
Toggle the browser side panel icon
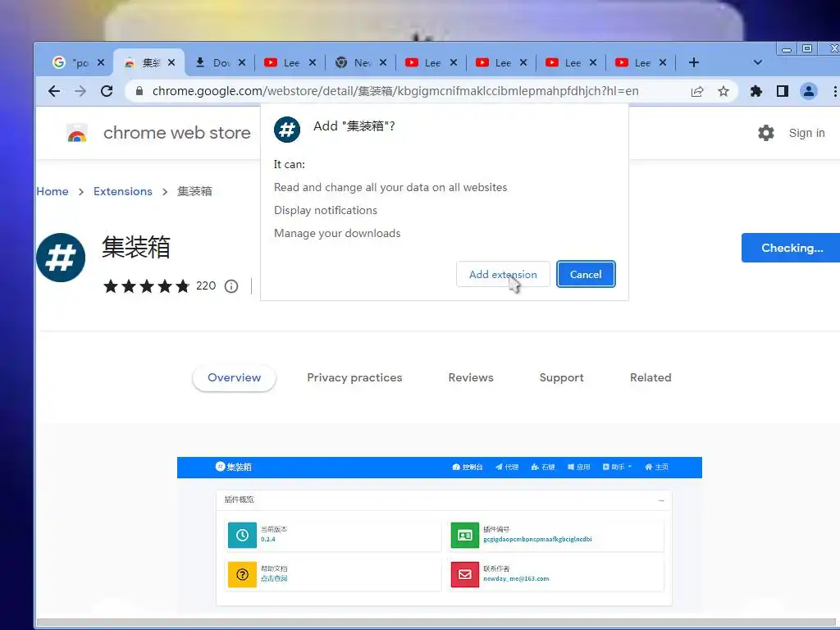tap(782, 91)
